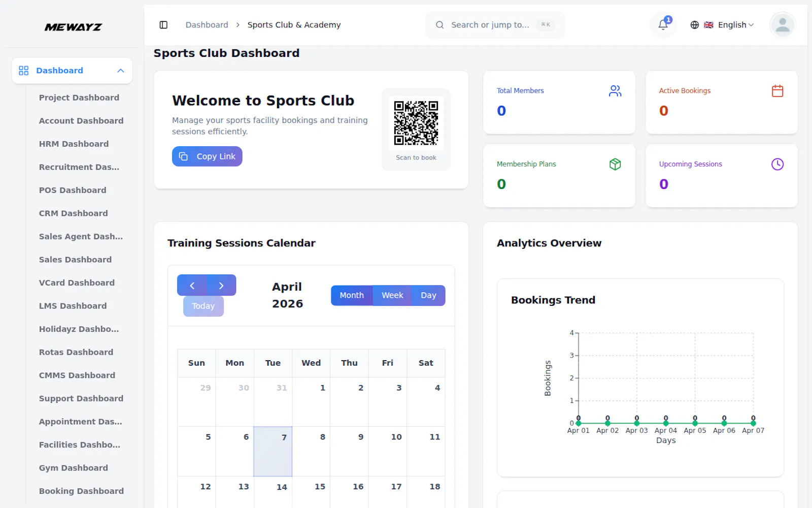This screenshot has height=508, width=812.
Task: Open Gym Dashboard from sidebar
Action: point(74,468)
